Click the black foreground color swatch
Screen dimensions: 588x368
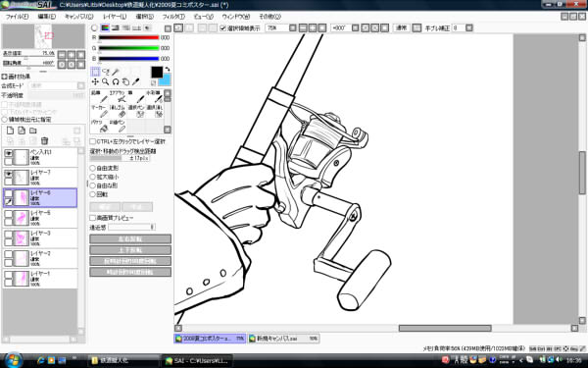[157, 72]
